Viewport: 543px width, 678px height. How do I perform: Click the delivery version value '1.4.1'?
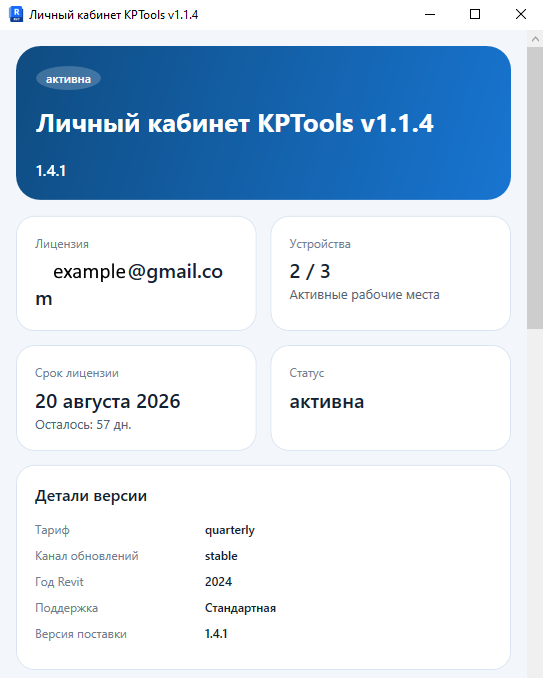pyautogui.click(x=216, y=634)
